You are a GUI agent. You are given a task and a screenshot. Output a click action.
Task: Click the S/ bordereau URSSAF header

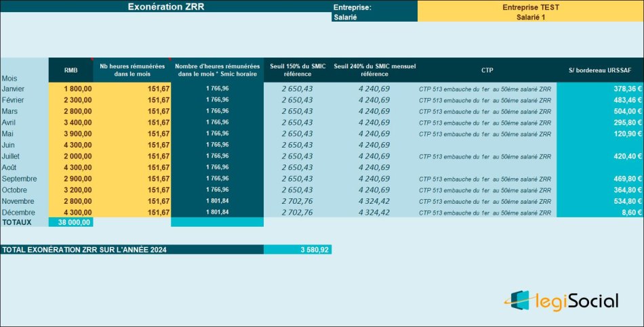pos(599,70)
